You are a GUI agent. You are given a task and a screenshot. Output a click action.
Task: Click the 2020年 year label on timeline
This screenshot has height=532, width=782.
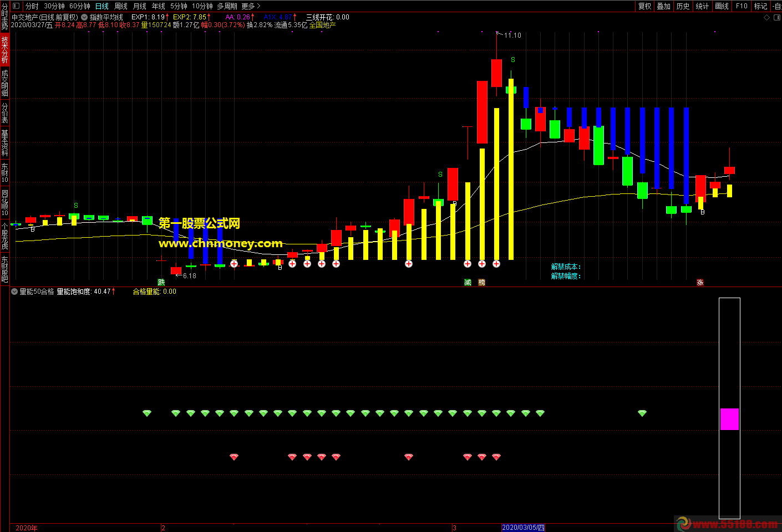pos(27,528)
